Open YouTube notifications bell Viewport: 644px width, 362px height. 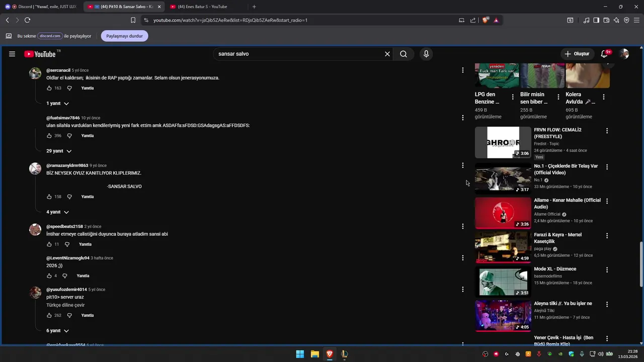coord(605,54)
